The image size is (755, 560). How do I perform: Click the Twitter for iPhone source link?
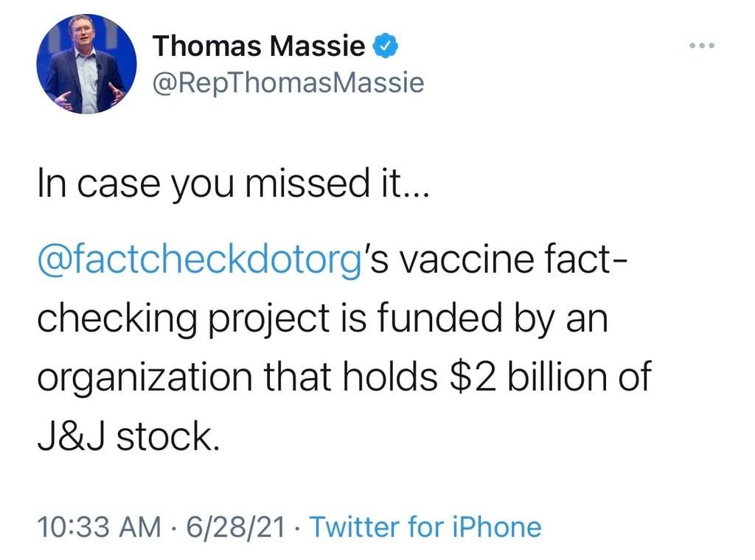425,527
